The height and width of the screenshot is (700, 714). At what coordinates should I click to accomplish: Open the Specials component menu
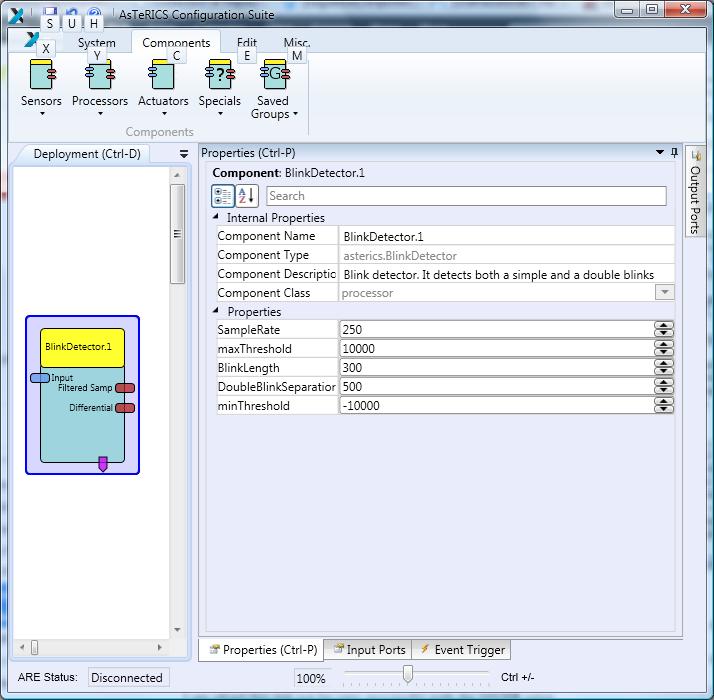[219, 87]
